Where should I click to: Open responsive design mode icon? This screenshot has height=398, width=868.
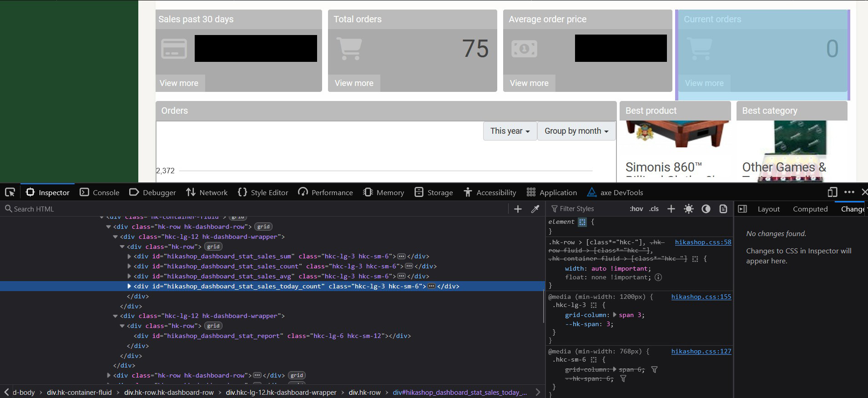click(x=832, y=192)
